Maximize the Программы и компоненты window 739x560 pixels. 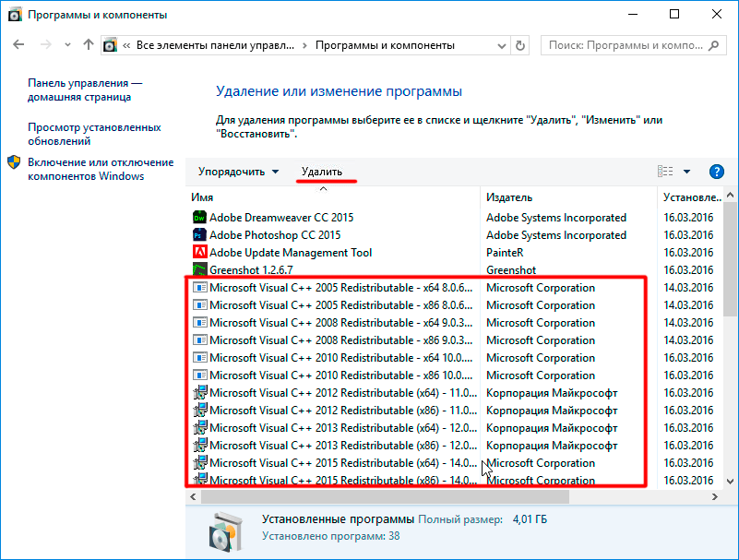674,14
